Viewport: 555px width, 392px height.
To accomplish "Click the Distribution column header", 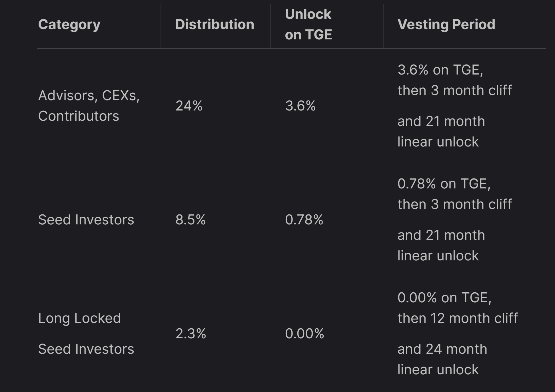I will (215, 25).
